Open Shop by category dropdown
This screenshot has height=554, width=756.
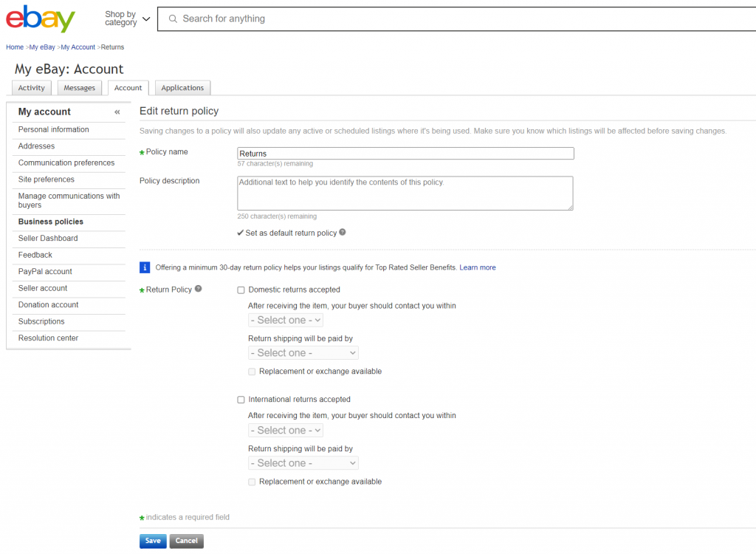[x=127, y=18]
